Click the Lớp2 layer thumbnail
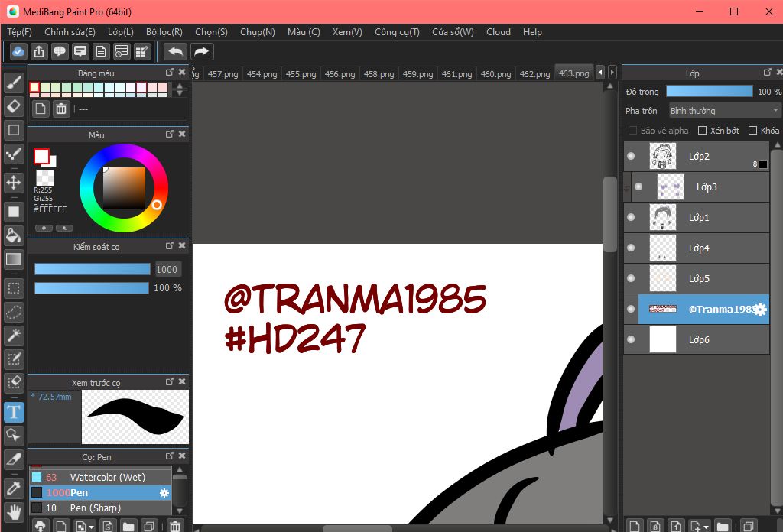The height and width of the screenshot is (532, 783). [663, 156]
